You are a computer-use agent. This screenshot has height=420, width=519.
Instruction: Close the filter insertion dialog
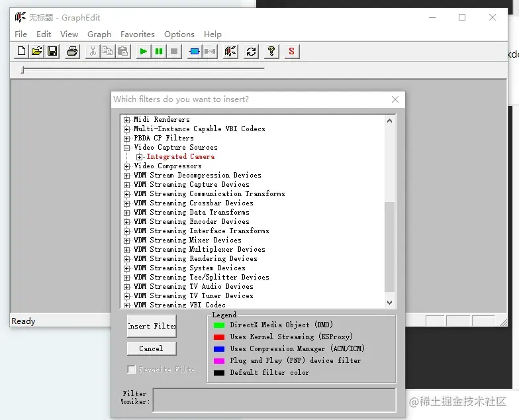395,99
